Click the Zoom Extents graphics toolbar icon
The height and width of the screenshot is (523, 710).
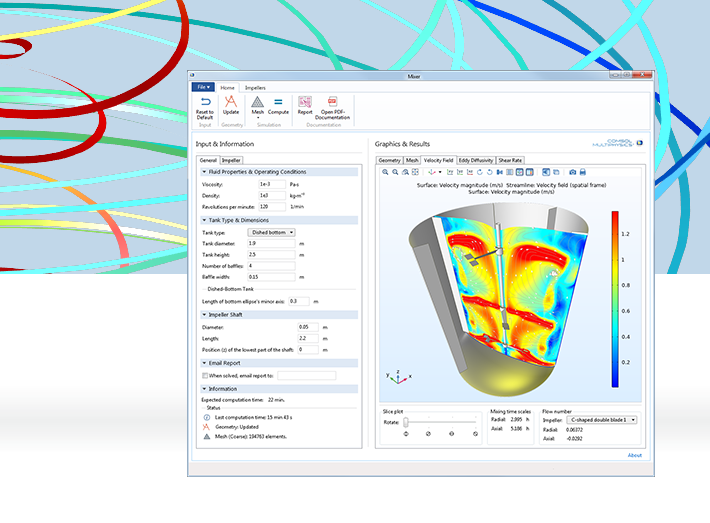click(415, 172)
